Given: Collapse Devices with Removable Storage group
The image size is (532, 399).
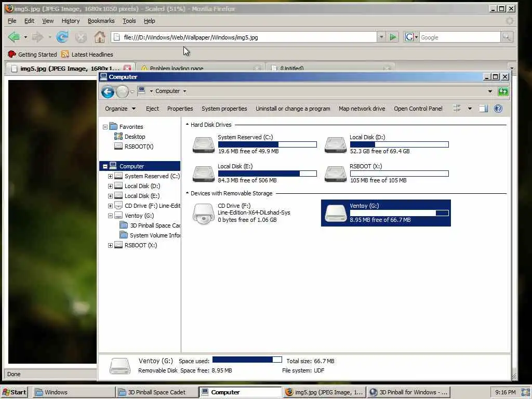Looking at the screenshot, I should point(187,193).
